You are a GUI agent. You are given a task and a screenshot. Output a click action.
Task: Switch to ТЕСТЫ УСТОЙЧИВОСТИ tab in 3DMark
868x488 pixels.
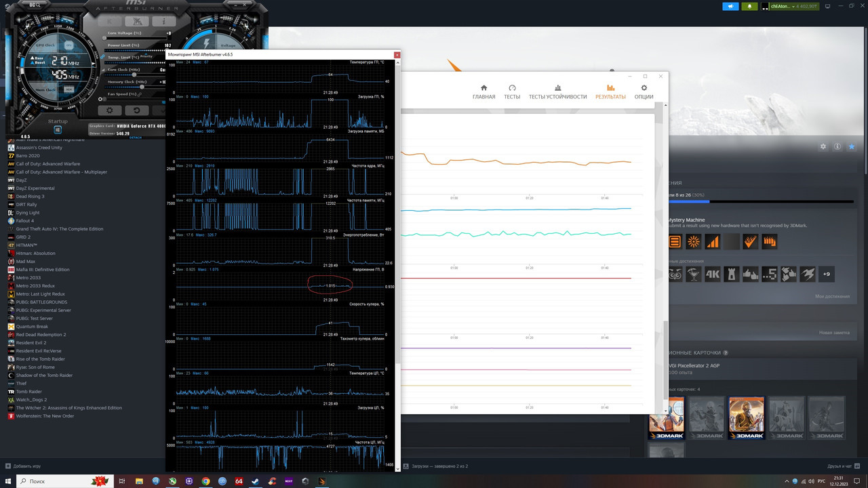(x=557, y=92)
